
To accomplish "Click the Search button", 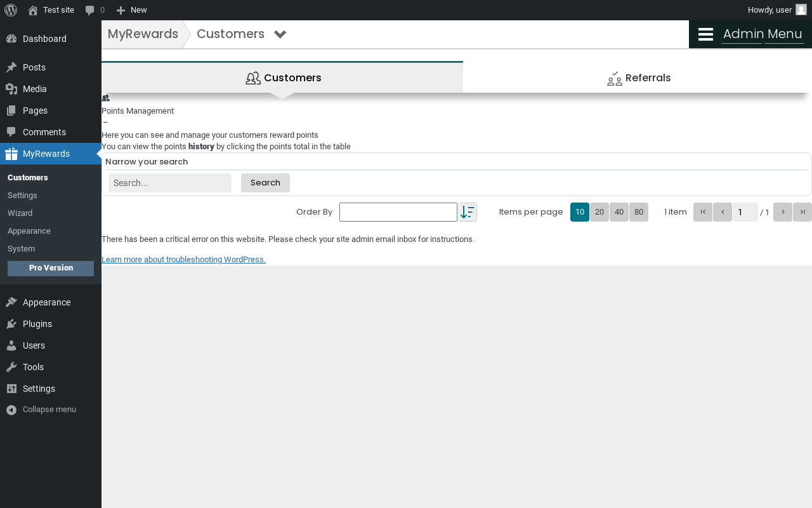I will (265, 183).
